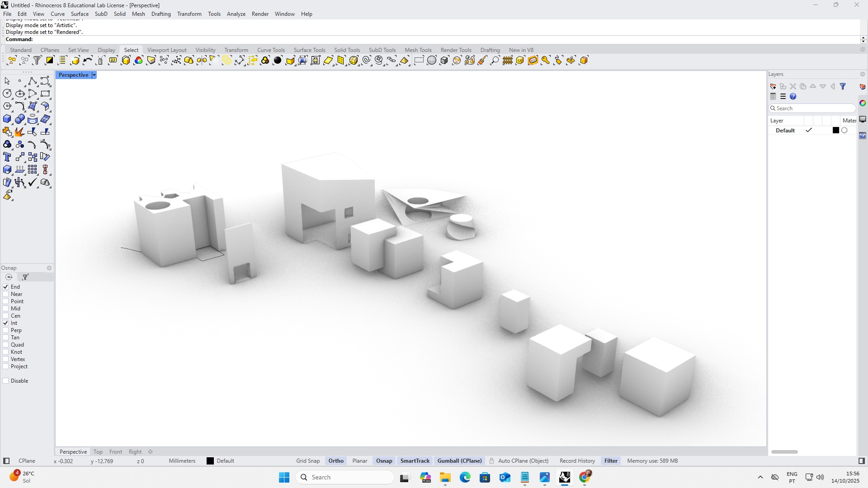Enable the Mid osnap checkbox
Image resolution: width=868 pixels, height=488 pixels.
pyautogui.click(x=6, y=309)
